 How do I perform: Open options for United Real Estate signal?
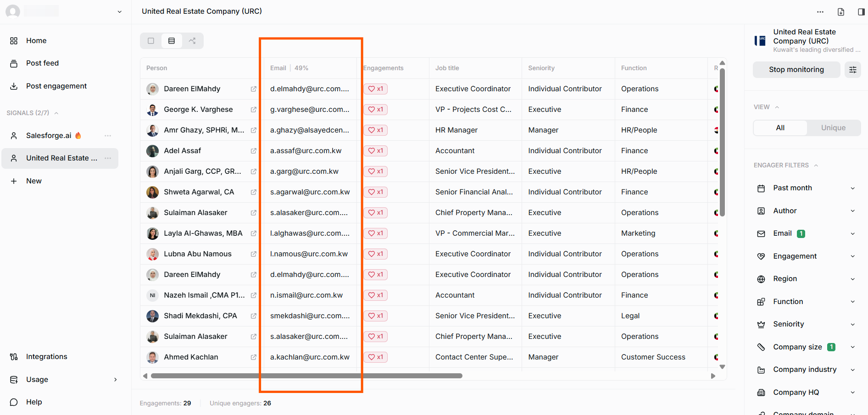[108, 158]
